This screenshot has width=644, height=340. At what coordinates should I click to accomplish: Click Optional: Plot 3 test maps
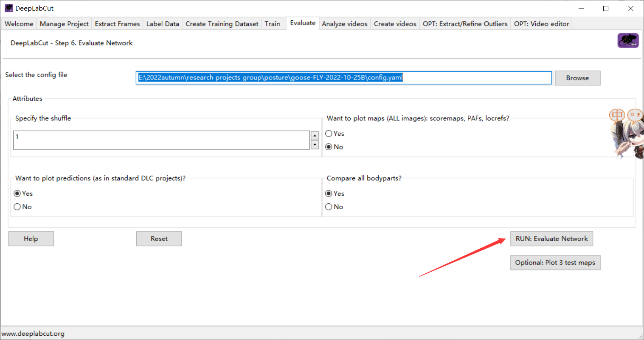point(555,263)
